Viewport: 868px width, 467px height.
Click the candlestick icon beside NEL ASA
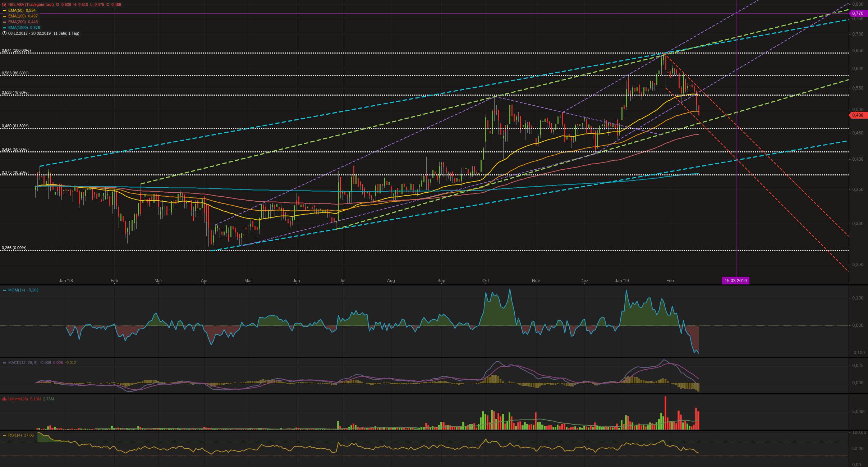pos(4,5)
